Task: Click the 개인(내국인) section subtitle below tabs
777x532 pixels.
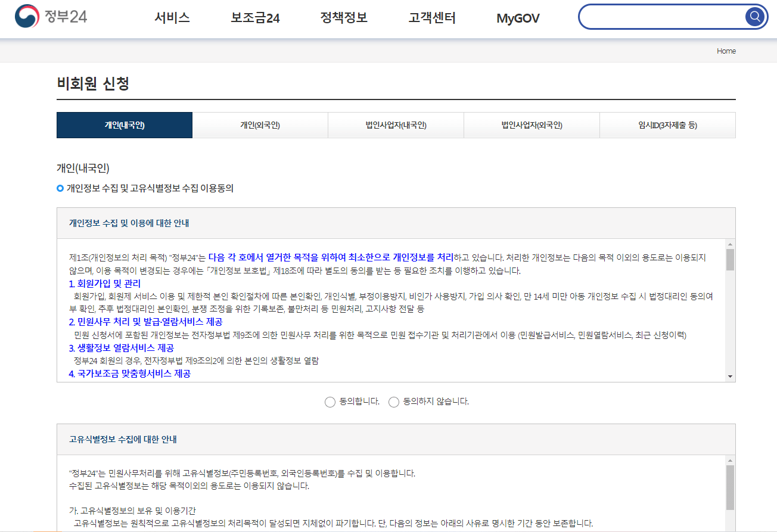Action: click(83, 168)
